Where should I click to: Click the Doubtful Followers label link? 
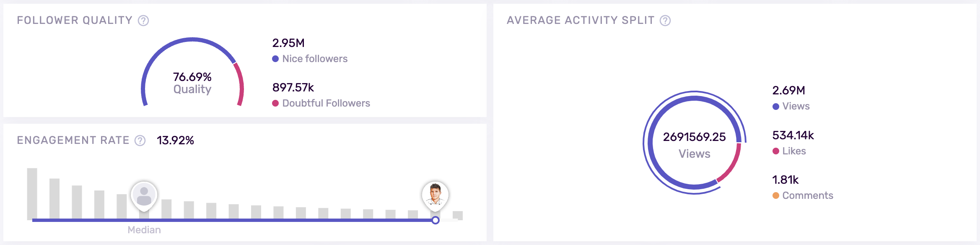[326, 103]
